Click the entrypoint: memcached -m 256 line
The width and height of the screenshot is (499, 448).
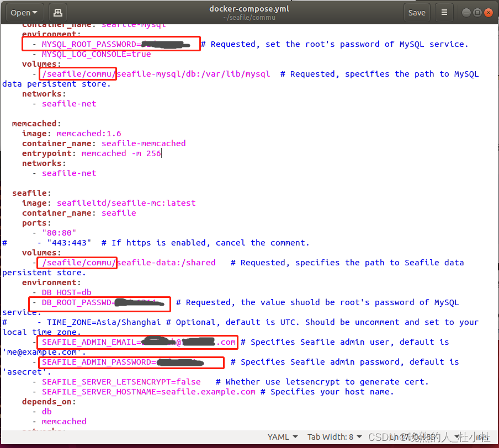91,153
